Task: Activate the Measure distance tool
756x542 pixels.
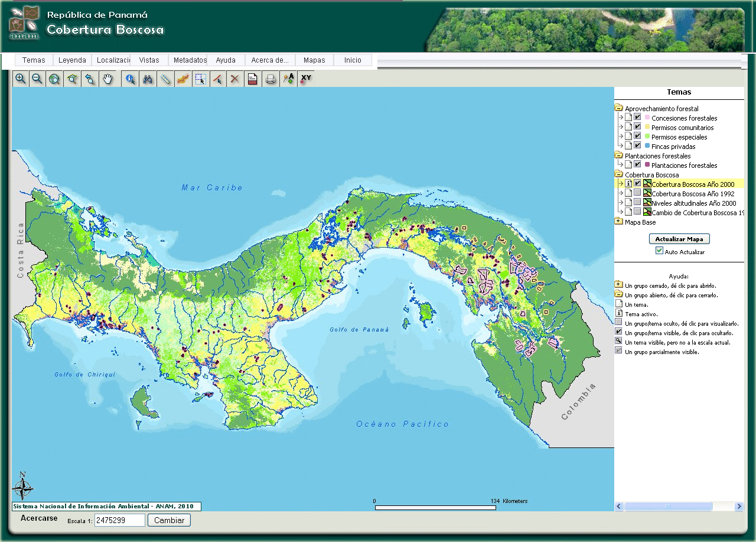Action: point(165,78)
